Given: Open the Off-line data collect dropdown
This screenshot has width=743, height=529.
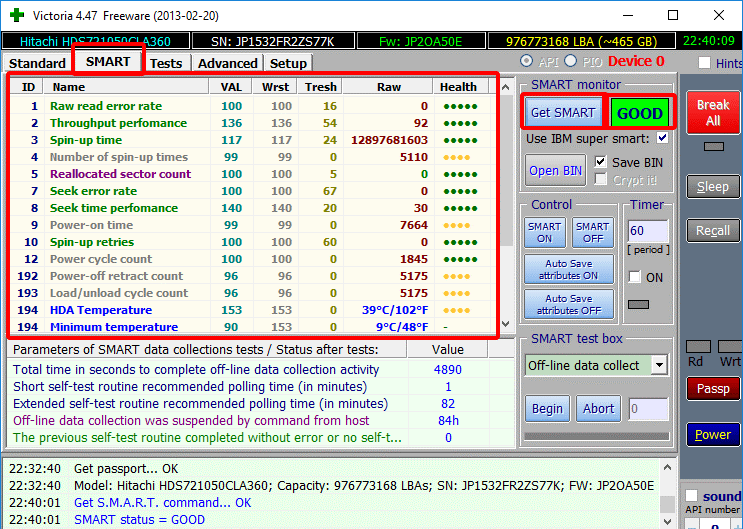Looking at the screenshot, I should coord(659,365).
